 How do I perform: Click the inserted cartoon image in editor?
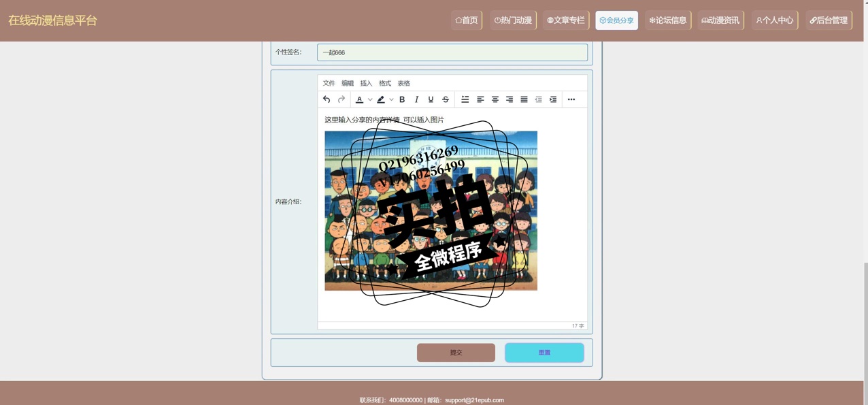(x=431, y=211)
